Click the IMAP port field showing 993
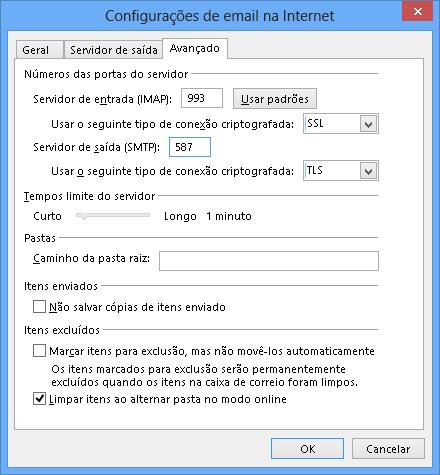This screenshot has height=475, width=440. coord(202,98)
